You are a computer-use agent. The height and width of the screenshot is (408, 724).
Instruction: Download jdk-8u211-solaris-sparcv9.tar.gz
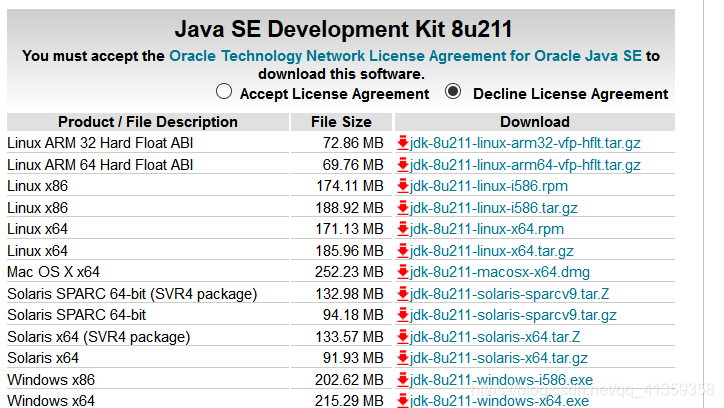513,315
